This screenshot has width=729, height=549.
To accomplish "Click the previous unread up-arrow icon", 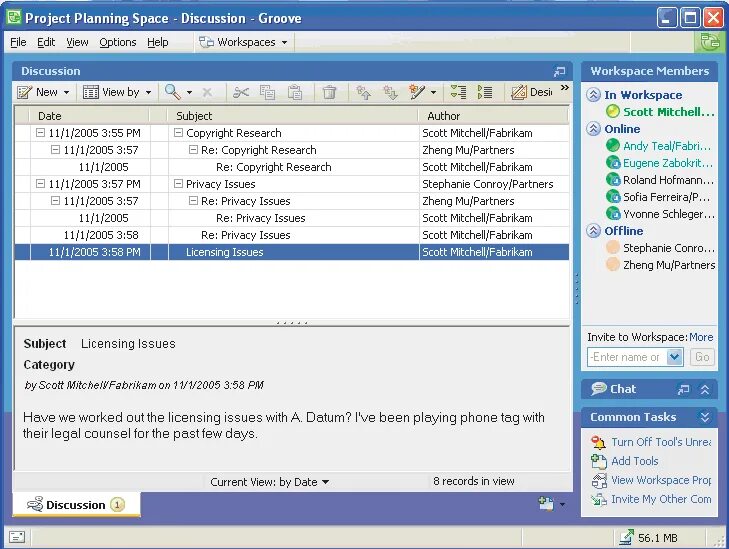I will click(x=364, y=92).
